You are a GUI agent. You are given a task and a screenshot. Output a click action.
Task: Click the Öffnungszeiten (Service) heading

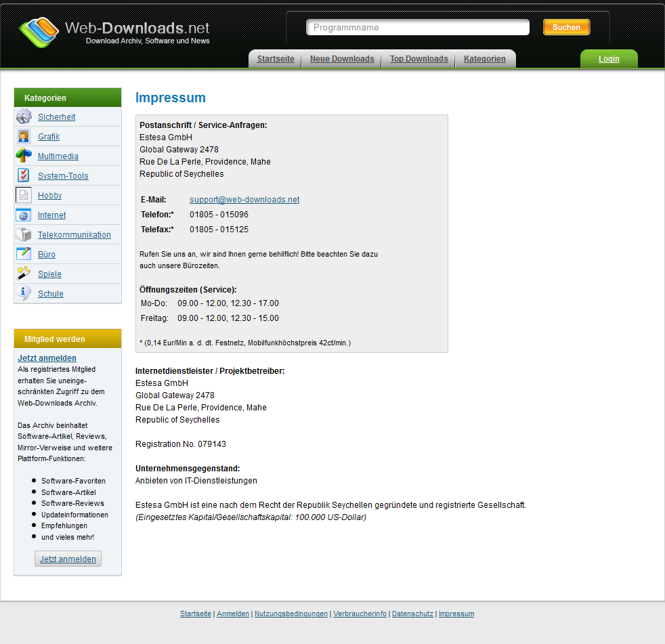coord(188,290)
